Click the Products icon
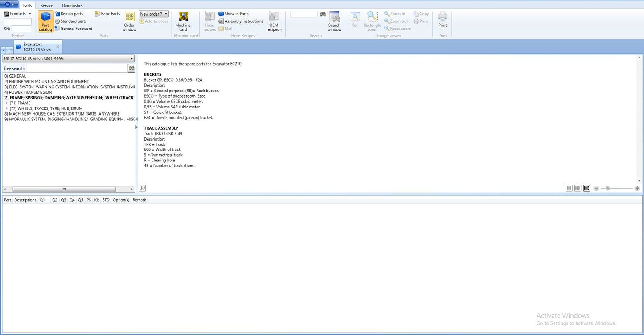The image size is (644, 335). 7,14
